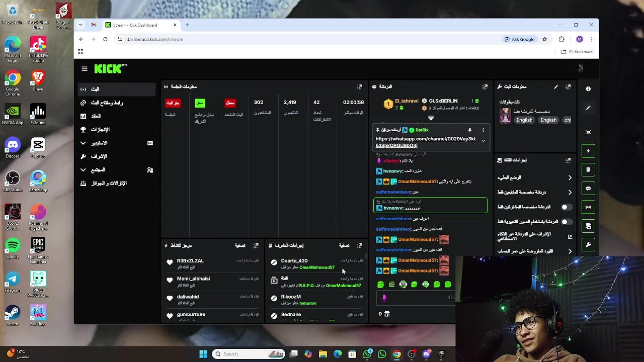The height and width of the screenshot is (362, 644).
Task: Click the pencil icon in right sidebar
Action: click(x=588, y=108)
